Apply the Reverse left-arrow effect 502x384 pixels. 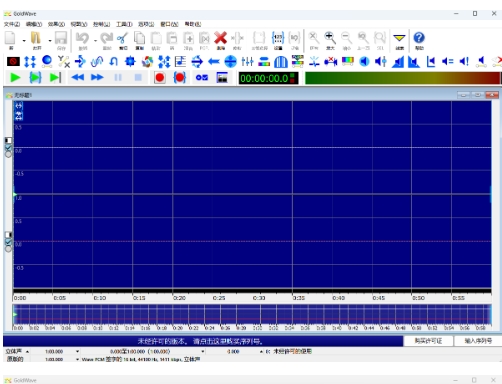coord(214,61)
